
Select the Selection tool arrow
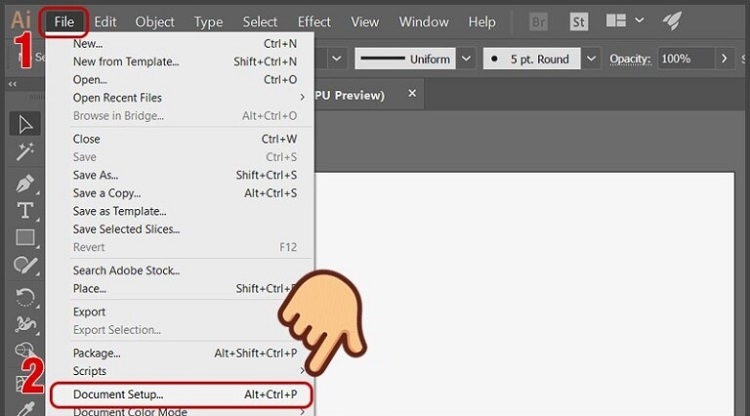[x=25, y=124]
